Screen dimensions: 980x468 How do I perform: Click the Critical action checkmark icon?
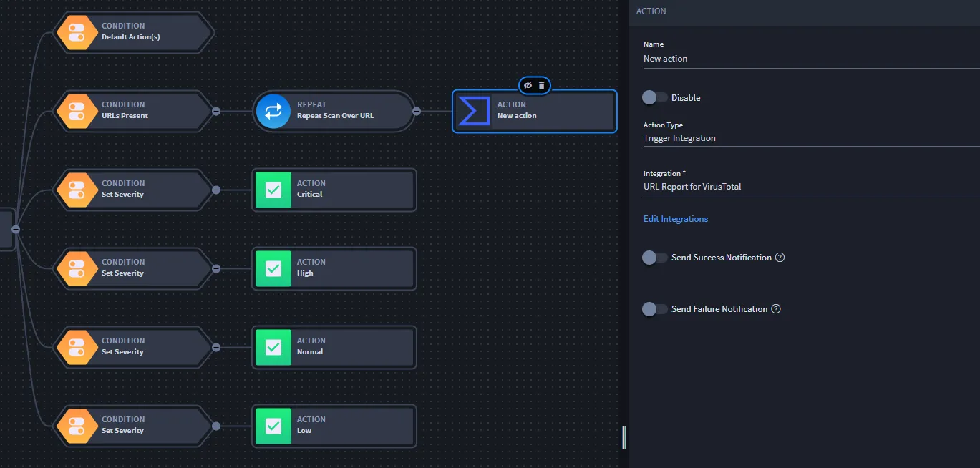[x=273, y=190]
